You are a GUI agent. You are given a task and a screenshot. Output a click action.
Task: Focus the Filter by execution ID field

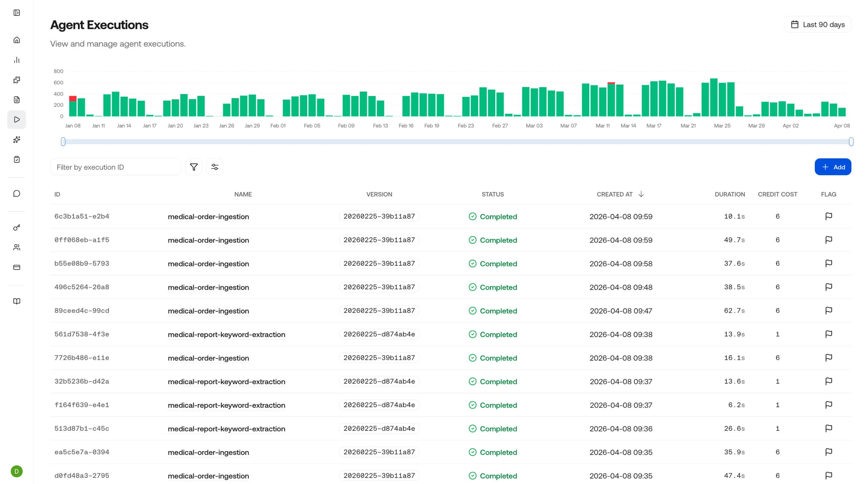[116, 167]
